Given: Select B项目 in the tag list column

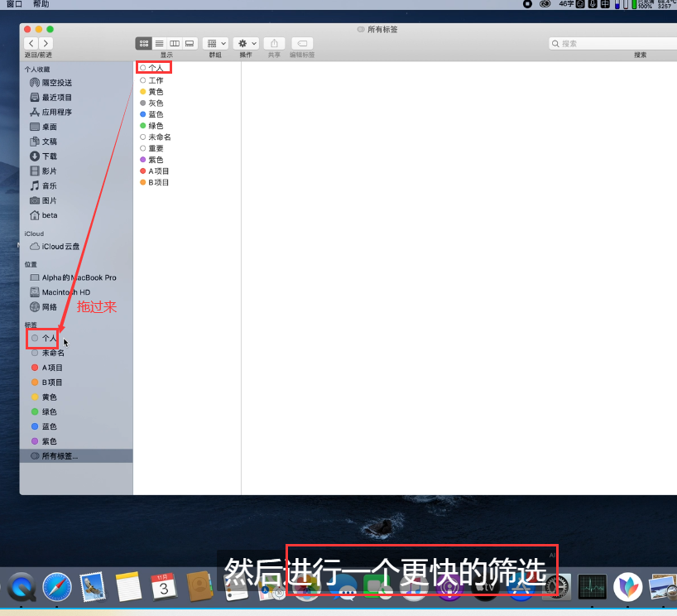Looking at the screenshot, I should (x=155, y=182).
